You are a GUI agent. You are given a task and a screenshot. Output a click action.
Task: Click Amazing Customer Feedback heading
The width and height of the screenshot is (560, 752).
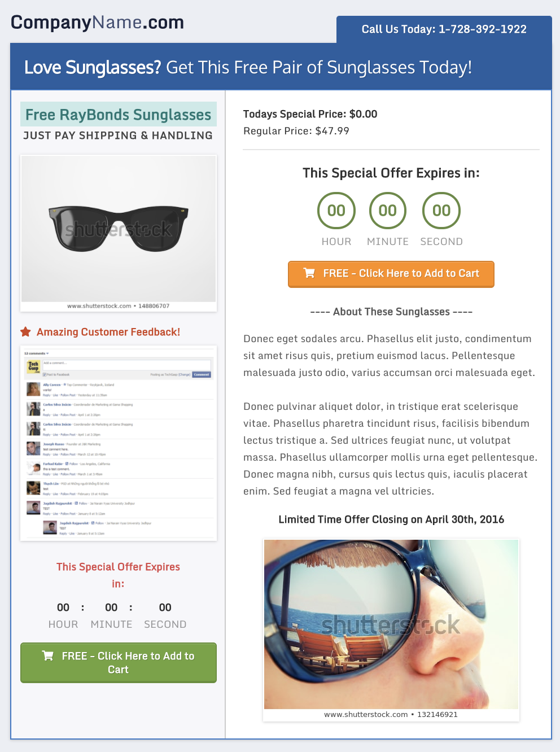coord(108,332)
